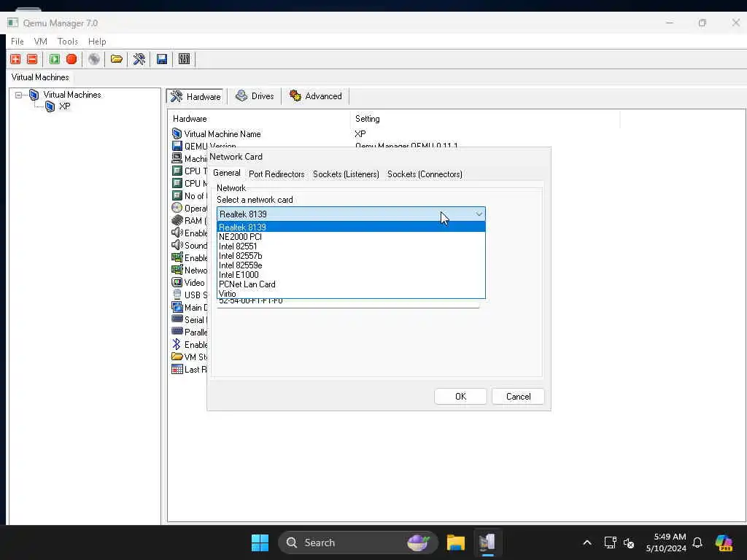Click the QEMU Version floppy icon

pyautogui.click(x=177, y=146)
